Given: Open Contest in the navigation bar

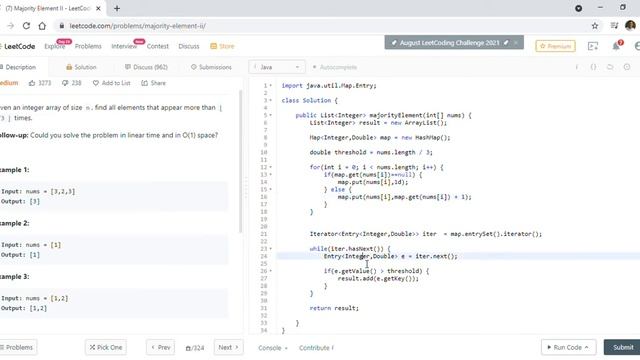Looking at the screenshot, I should tap(158, 46).
